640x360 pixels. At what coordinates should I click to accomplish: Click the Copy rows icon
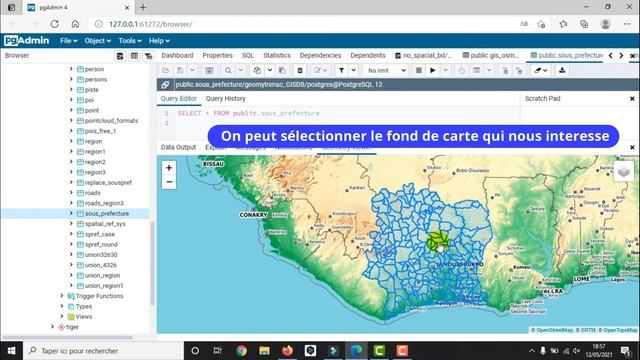[257, 70]
